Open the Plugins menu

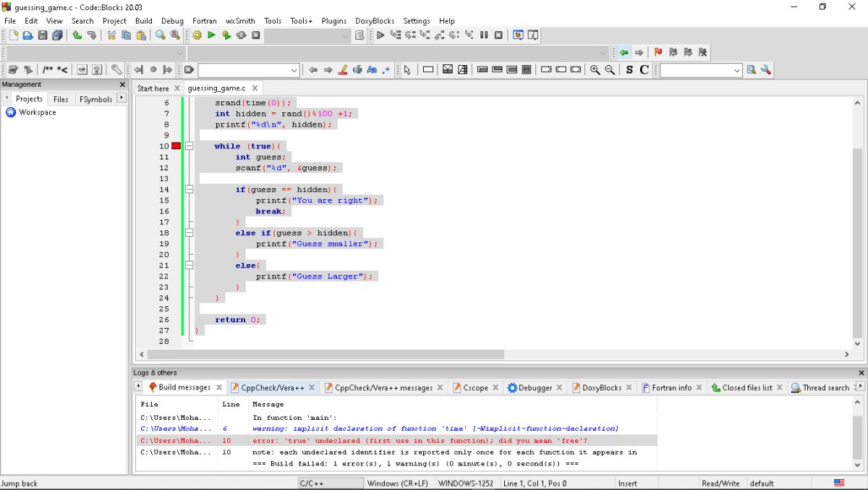[x=334, y=21]
